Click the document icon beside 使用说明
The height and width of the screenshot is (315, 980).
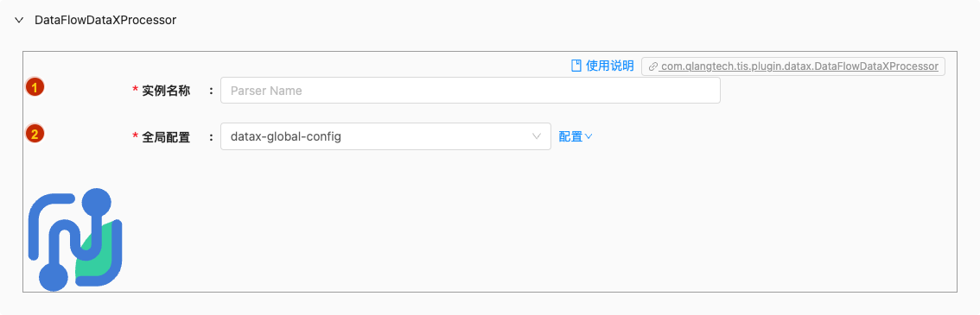[576, 66]
